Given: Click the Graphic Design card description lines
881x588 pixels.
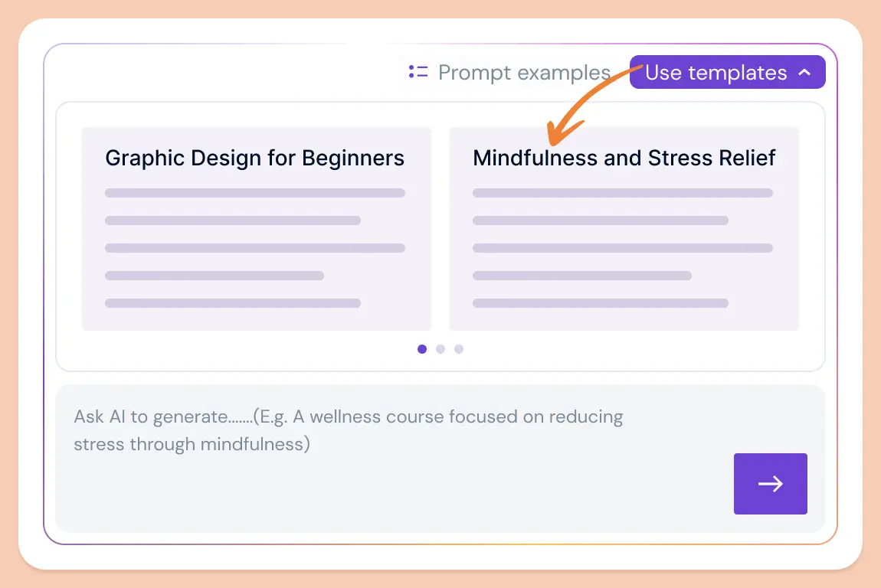Looking at the screenshot, I should 255,247.
